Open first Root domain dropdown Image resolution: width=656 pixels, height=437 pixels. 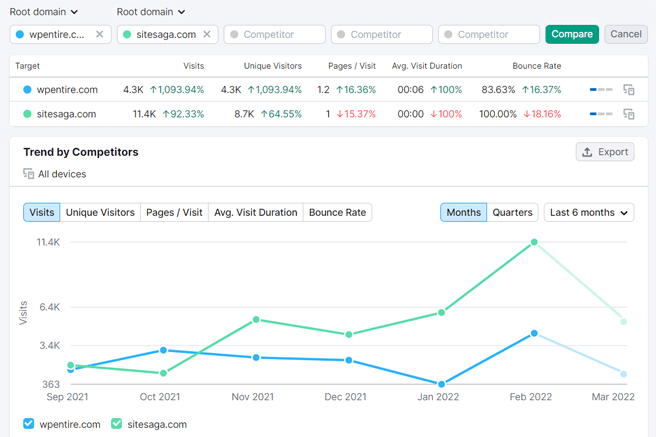pyautogui.click(x=44, y=12)
